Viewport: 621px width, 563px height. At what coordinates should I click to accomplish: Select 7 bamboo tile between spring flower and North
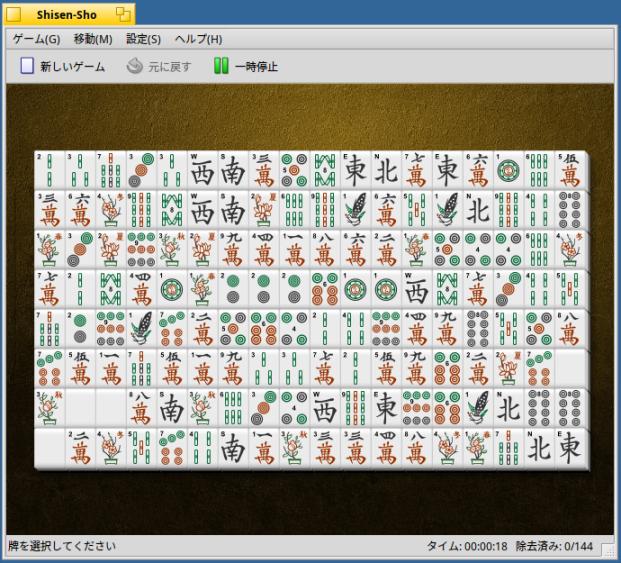(509, 447)
